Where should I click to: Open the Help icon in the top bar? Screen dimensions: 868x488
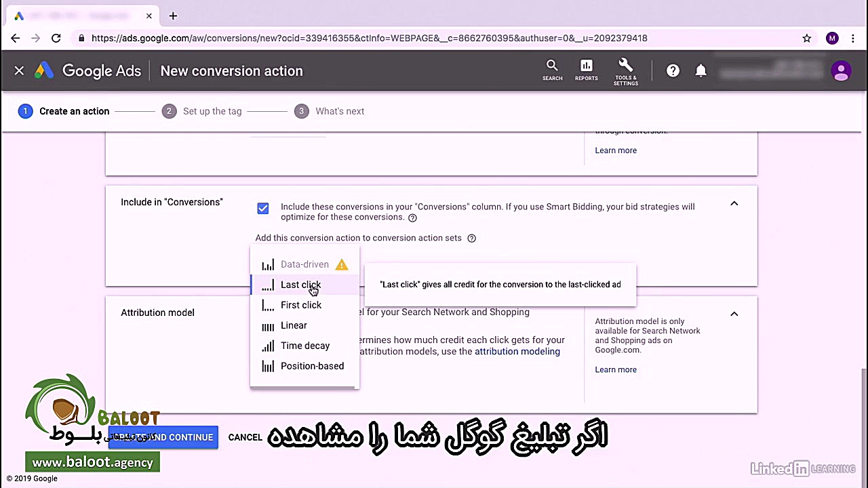pos(673,70)
